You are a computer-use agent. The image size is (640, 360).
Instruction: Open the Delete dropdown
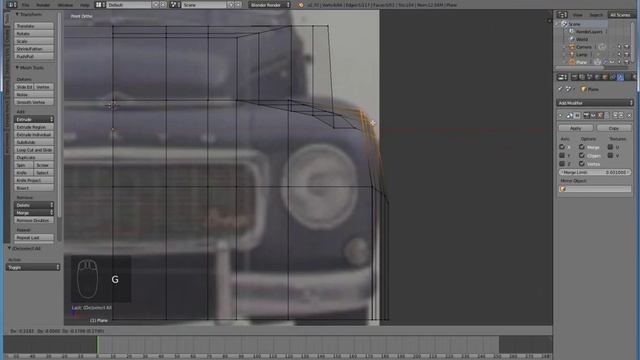[34, 205]
